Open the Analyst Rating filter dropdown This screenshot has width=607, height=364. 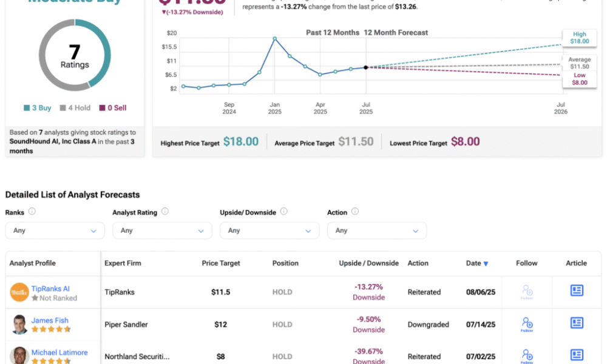pyautogui.click(x=162, y=231)
